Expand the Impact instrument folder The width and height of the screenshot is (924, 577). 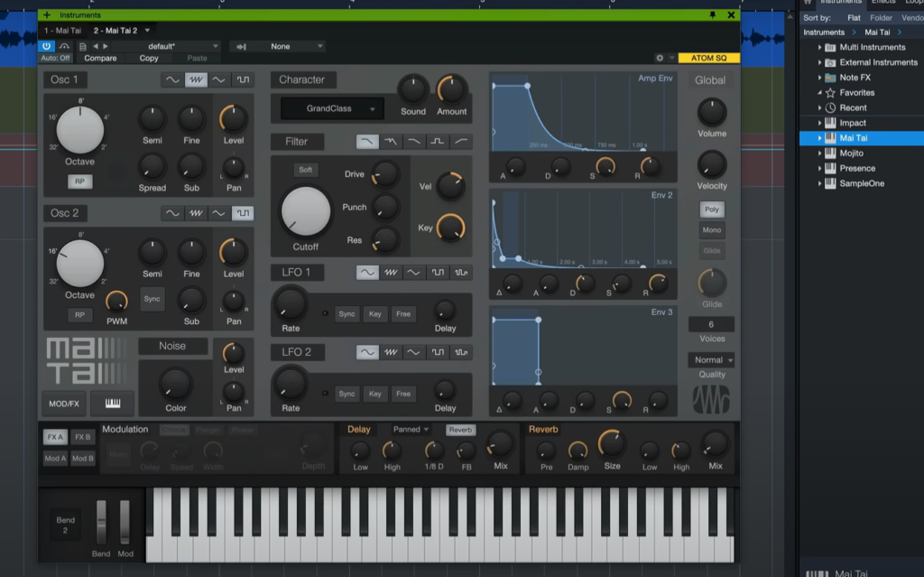pos(819,123)
